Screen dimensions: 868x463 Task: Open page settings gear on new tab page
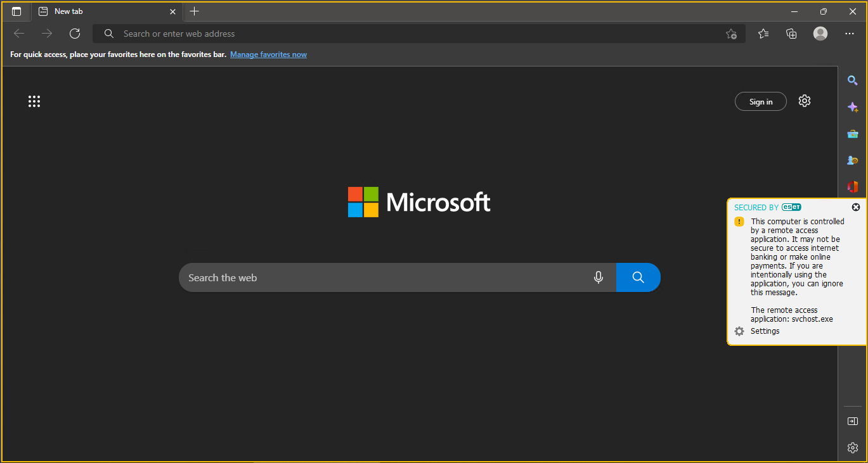tap(805, 101)
